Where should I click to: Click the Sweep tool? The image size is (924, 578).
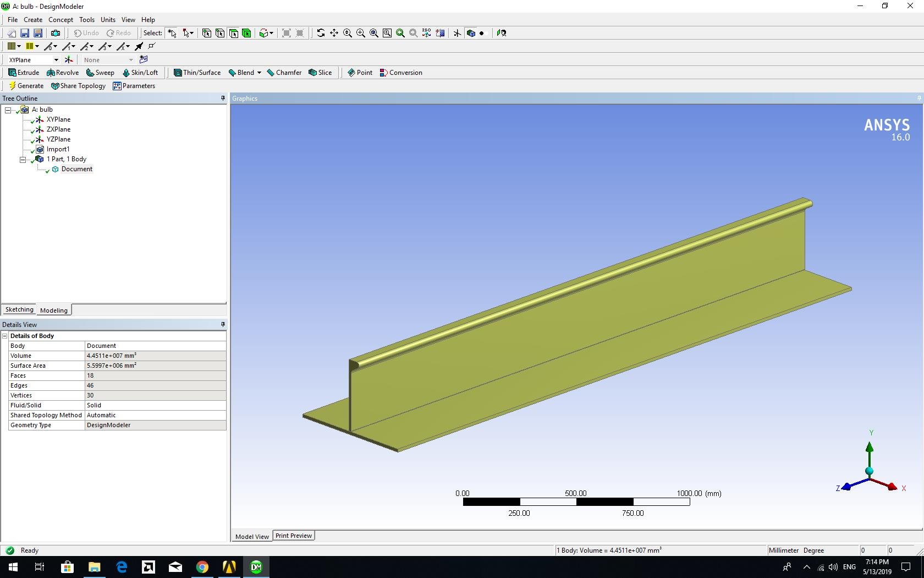[100, 73]
